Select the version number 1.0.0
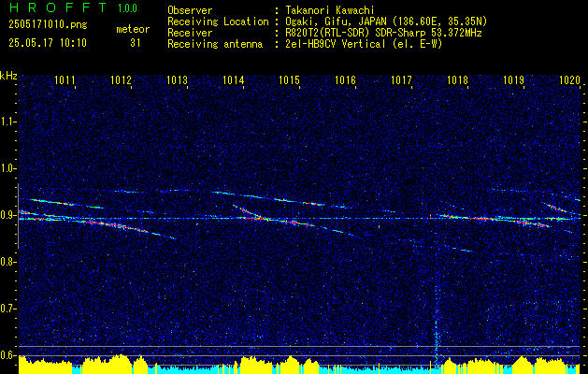The image size is (588, 374). tap(127, 8)
